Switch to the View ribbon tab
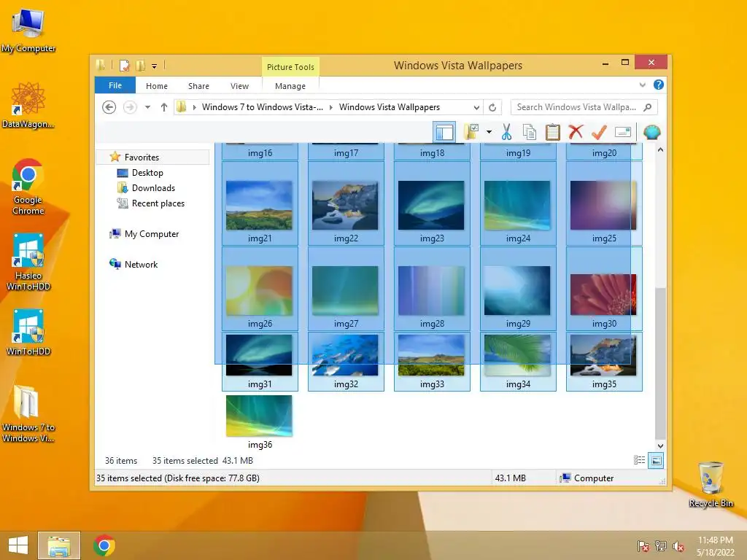Screen dimensions: 747x560 tap(239, 86)
